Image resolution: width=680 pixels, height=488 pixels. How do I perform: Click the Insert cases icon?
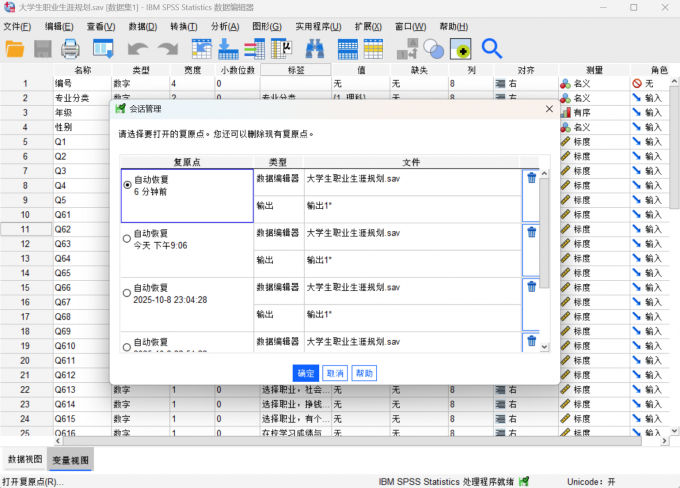[x=348, y=49]
